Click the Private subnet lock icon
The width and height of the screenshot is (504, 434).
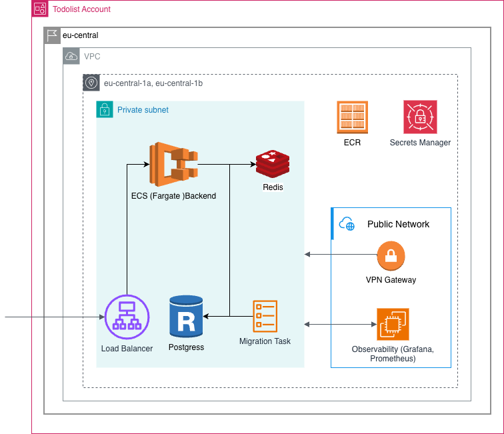[105, 109]
